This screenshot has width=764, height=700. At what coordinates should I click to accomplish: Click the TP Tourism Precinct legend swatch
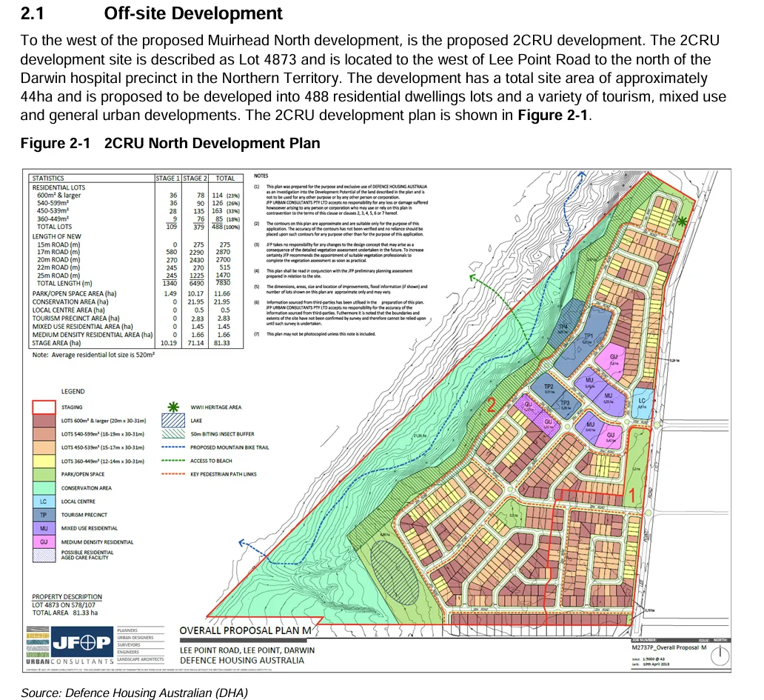pos(44,515)
